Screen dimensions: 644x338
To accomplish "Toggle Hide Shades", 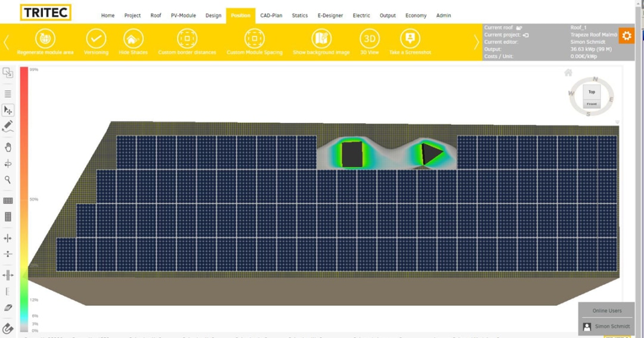I will 133,39.
